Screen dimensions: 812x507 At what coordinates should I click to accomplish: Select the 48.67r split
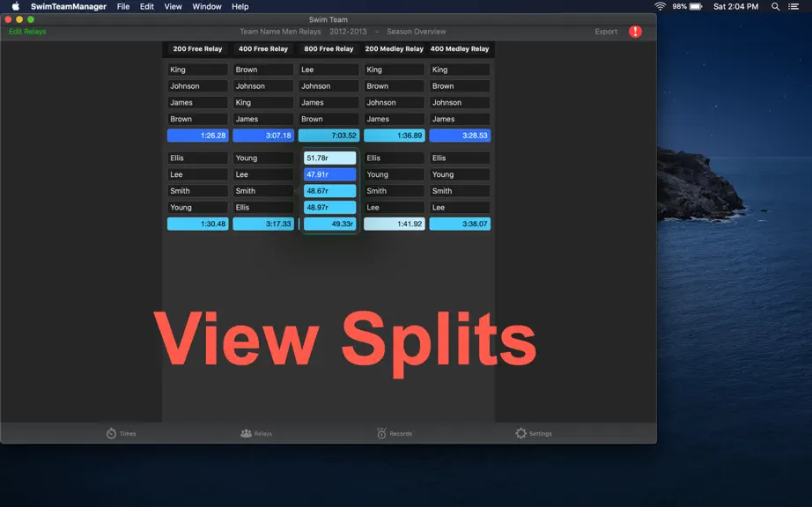330,191
